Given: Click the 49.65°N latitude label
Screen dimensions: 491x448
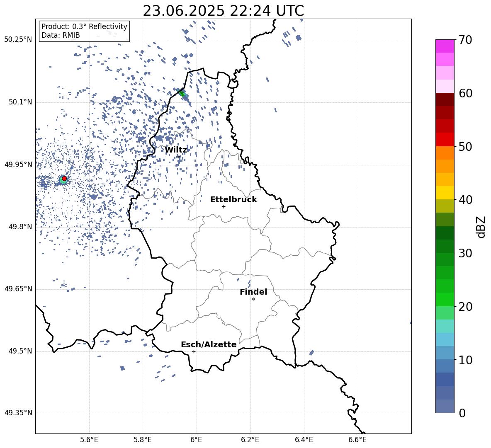Looking at the screenshot, I should 18,289.
